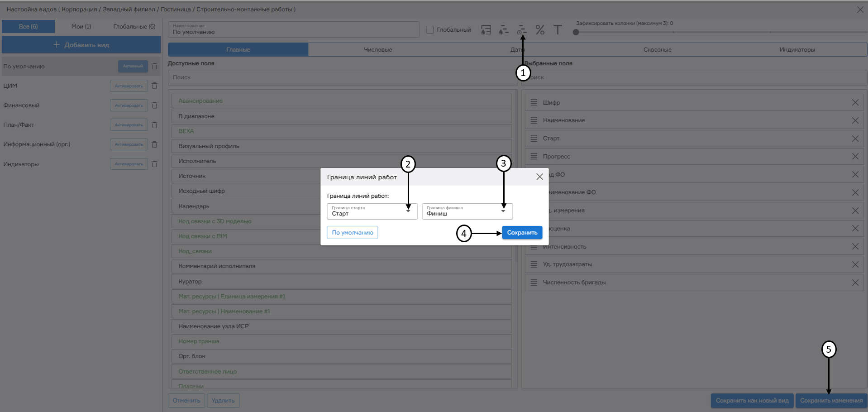The image size is (868, 412).
Task: Click the percent format icon
Action: coord(540,30)
